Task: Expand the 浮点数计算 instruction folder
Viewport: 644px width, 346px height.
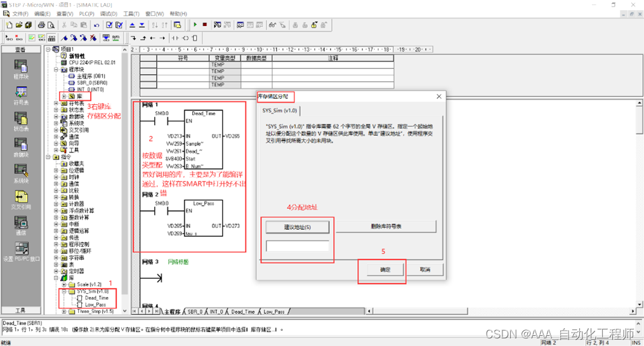Action: click(x=56, y=210)
